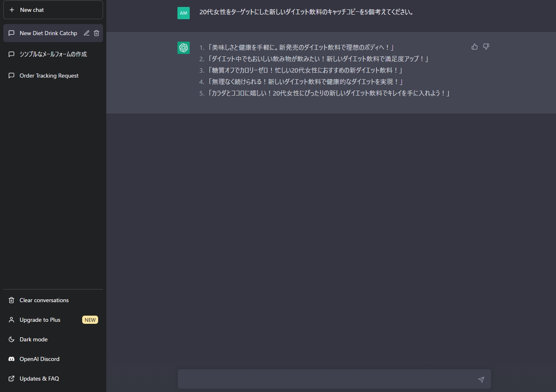Click the trash icon beside Clear conversations
The image size is (556, 392).
pos(11,300)
